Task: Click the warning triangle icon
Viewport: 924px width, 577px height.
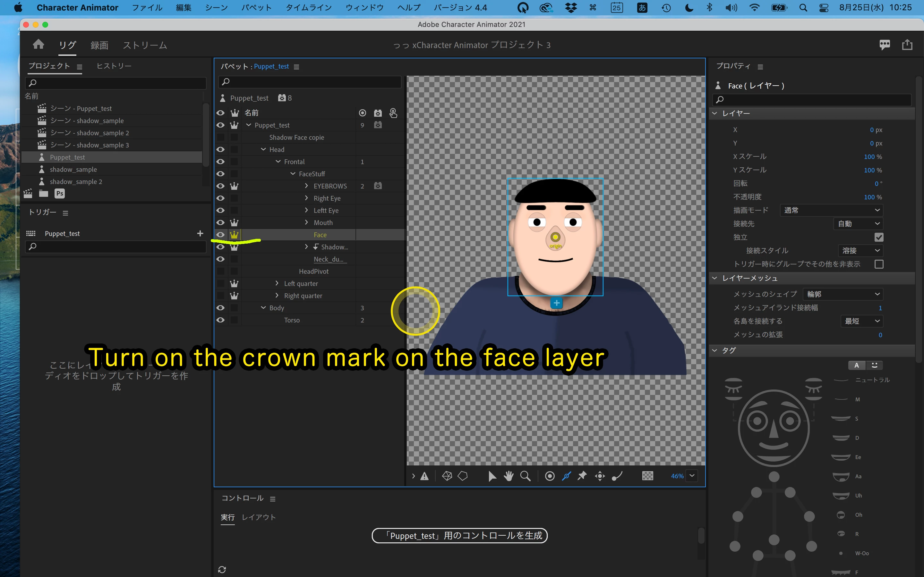Action: (424, 476)
